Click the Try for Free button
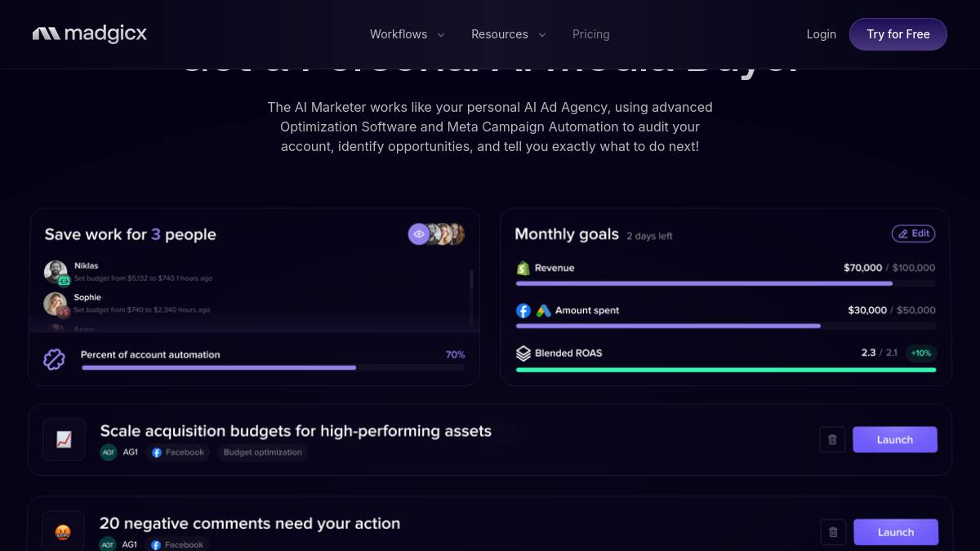The width and height of the screenshot is (980, 551). (898, 34)
